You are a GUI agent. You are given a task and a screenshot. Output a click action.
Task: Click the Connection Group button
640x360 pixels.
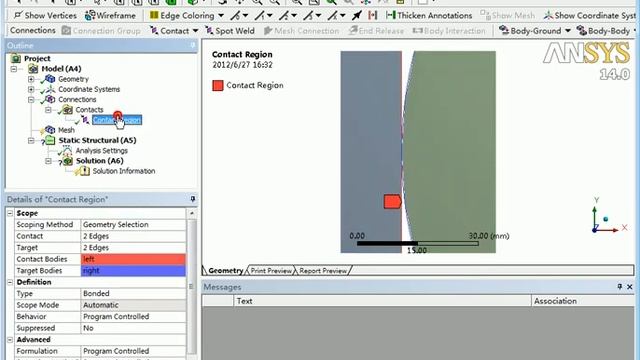[x=101, y=31]
